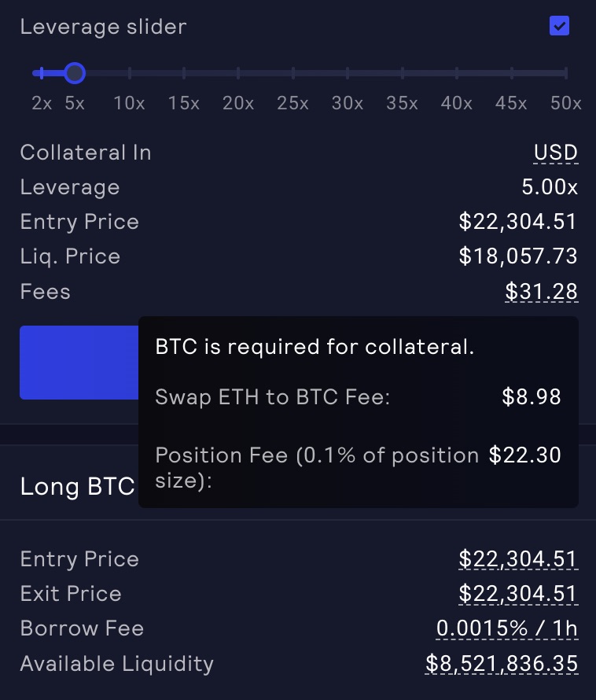Click the Long BTC section header
The height and width of the screenshot is (700, 596).
(77, 486)
